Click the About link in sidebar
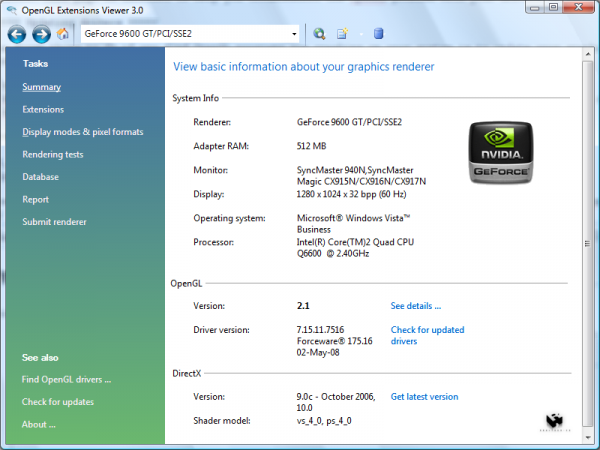600x450 pixels. click(x=39, y=424)
